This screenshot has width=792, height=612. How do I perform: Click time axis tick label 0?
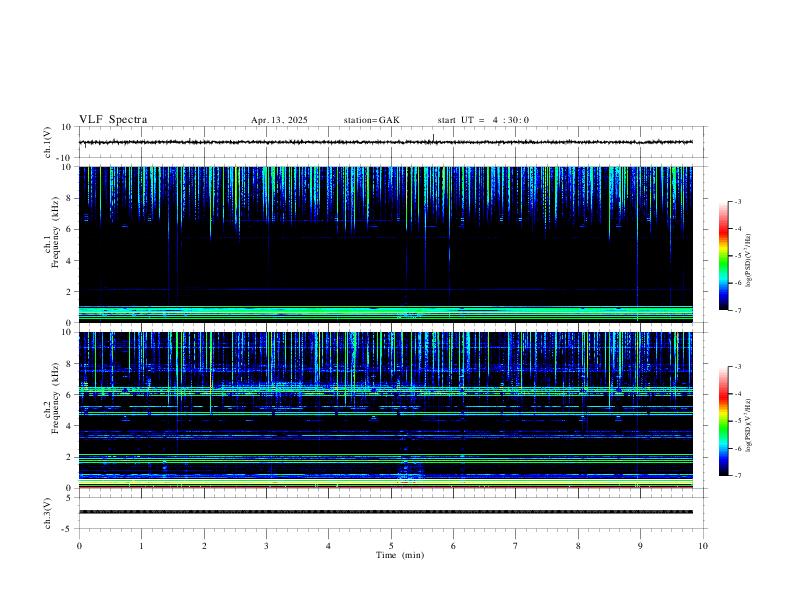pyautogui.click(x=79, y=546)
